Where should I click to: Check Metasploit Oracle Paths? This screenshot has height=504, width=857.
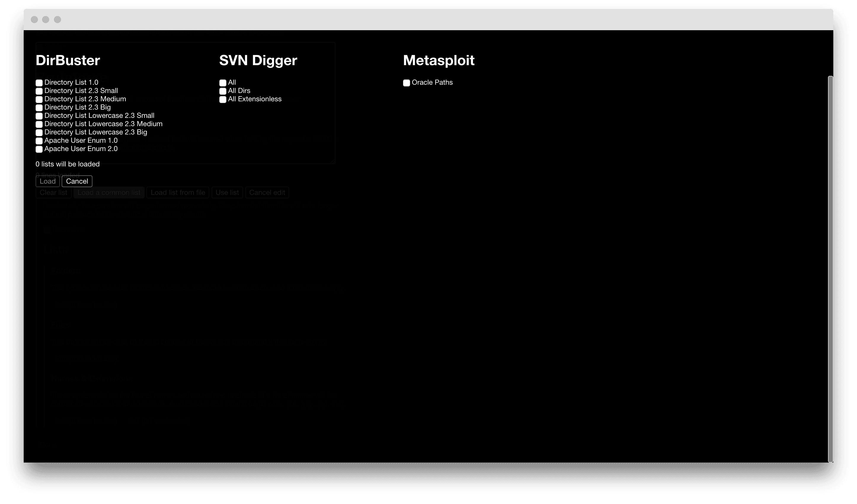(x=406, y=83)
